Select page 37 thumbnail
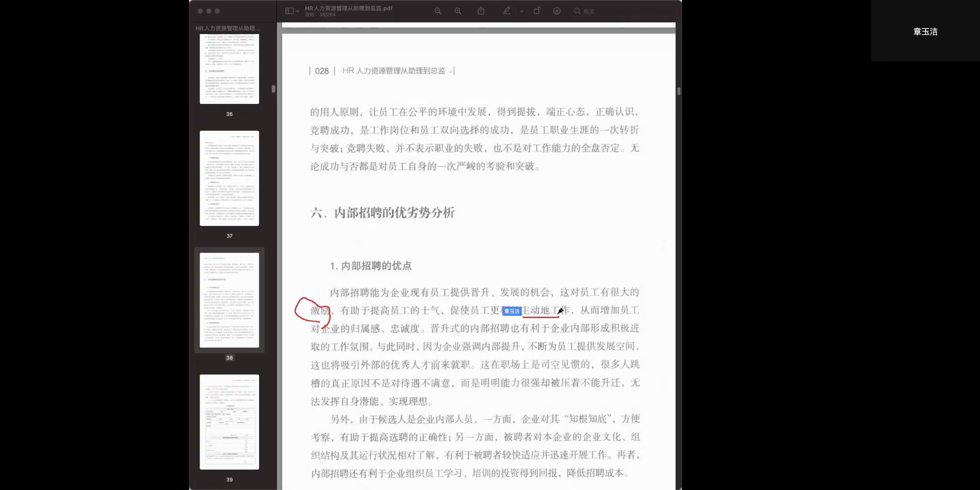980x490 pixels. 230,178
